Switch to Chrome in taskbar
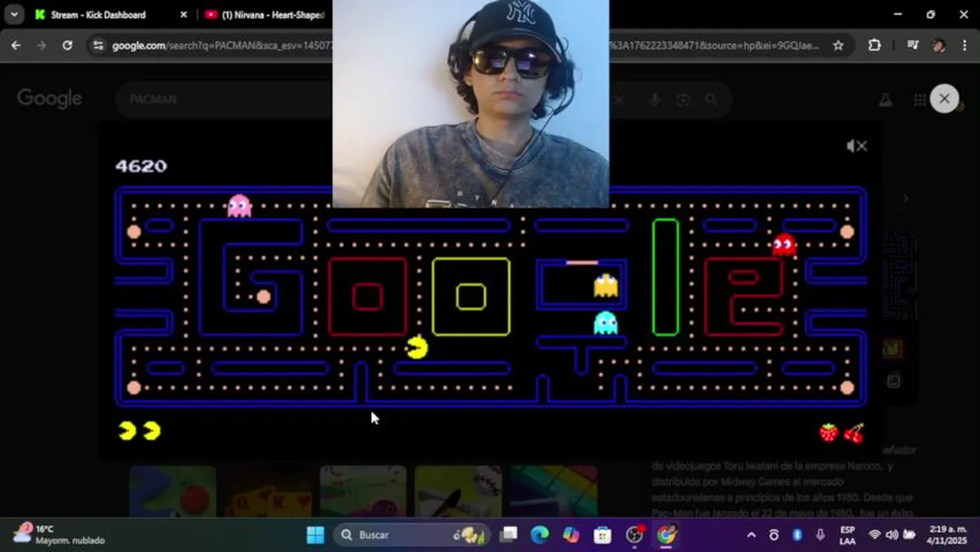Screen dimensions: 980x552 pos(666,534)
